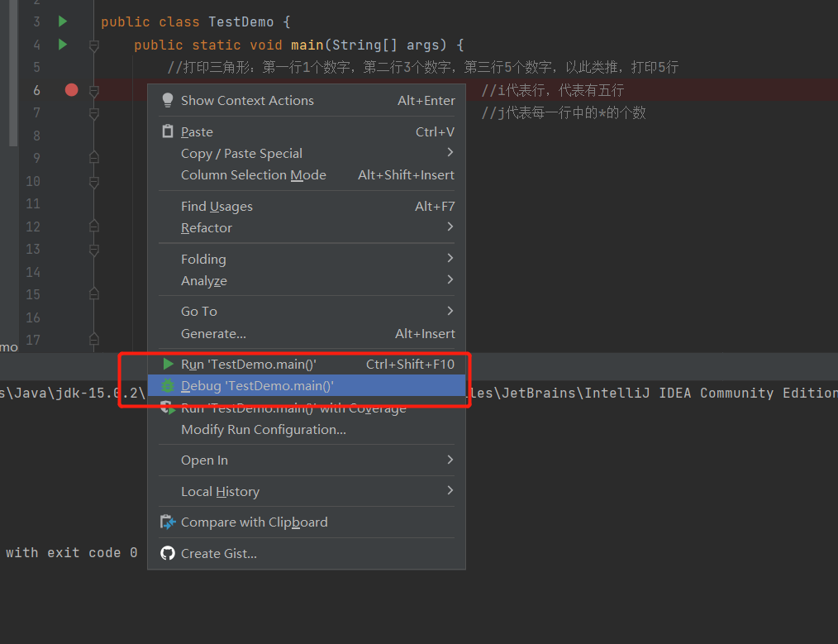Screen dimensions: 838x644
Task: Open the Copy / Paste Special submenu
Action: 307,154
